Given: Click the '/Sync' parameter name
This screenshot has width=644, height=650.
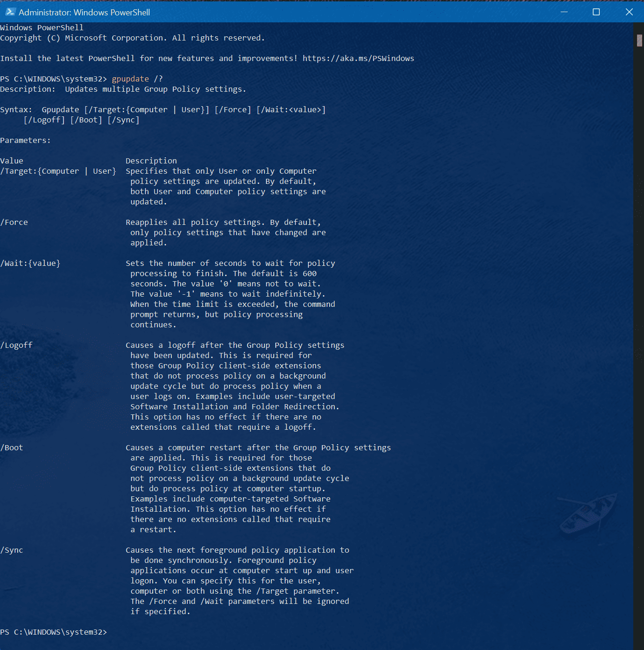Looking at the screenshot, I should click(12, 550).
